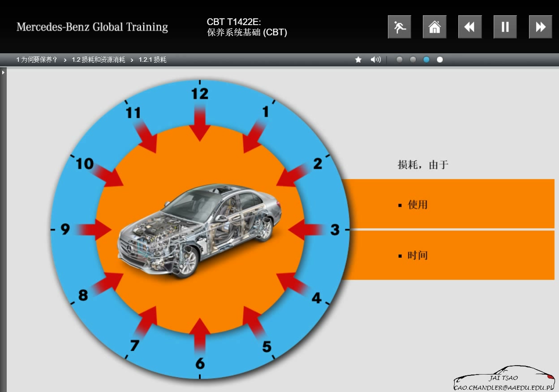Viewport: 559px width, 392px height.
Task: Expand the left side panel arrow
Action: pos(3,72)
